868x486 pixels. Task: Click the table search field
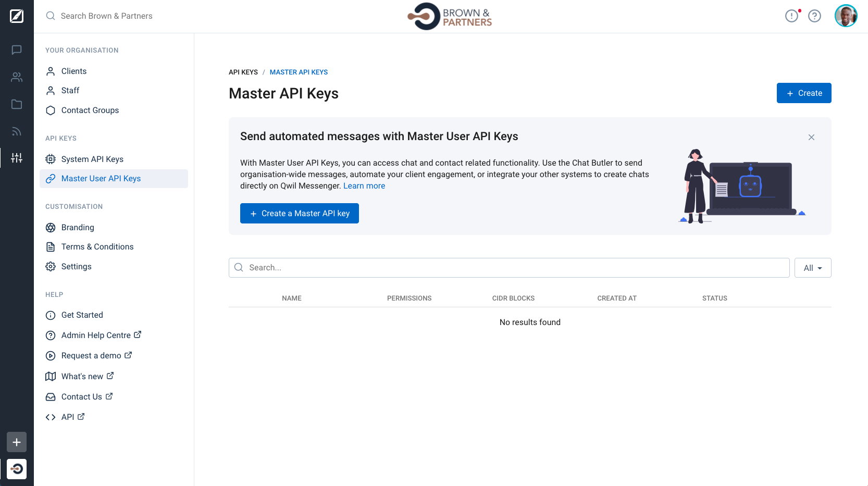click(509, 267)
